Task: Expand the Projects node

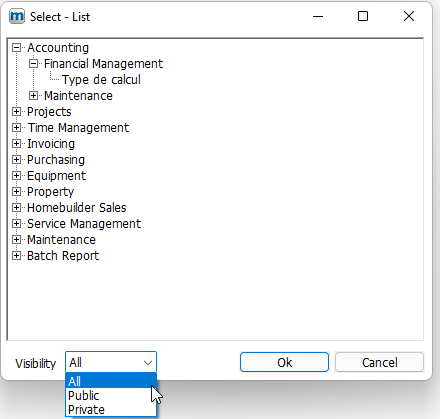Action: (x=16, y=112)
